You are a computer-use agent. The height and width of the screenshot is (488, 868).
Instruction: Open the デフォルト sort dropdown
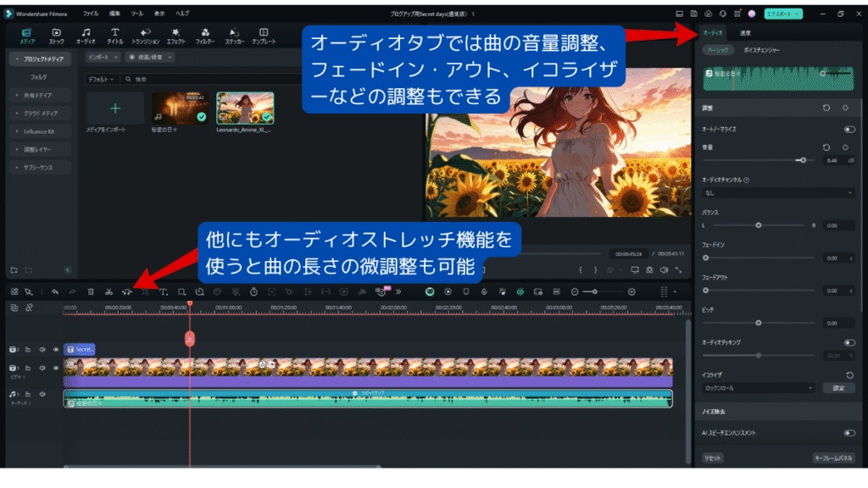[101, 79]
